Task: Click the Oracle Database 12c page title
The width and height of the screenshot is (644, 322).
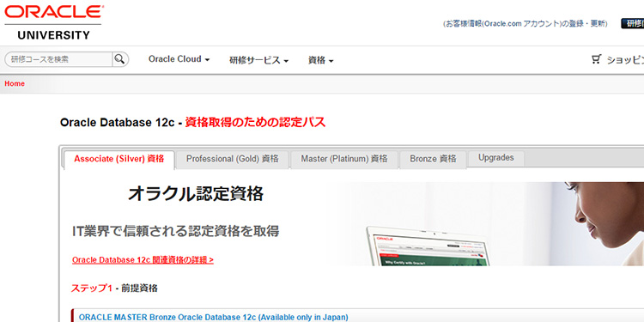Action: pos(192,123)
